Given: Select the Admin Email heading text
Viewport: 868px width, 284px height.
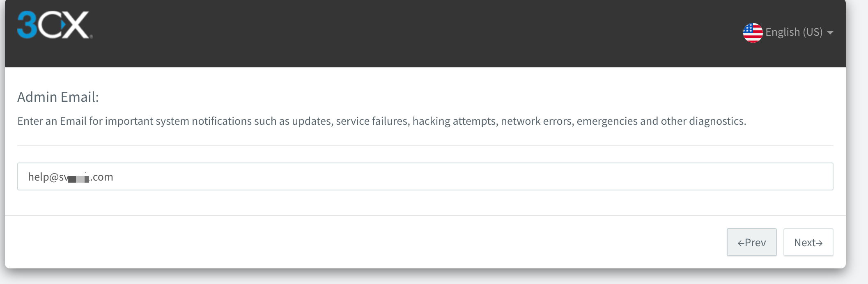Looking at the screenshot, I should (x=58, y=97).
